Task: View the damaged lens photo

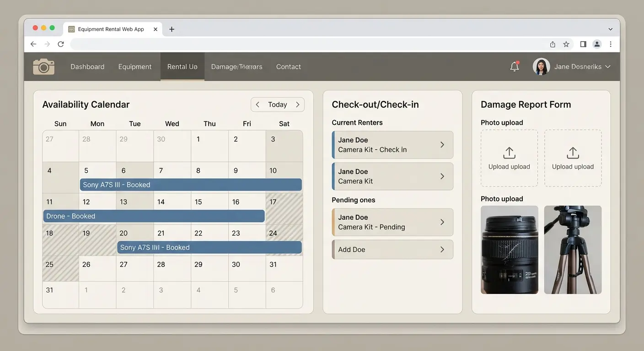Action: pos(510,250)
